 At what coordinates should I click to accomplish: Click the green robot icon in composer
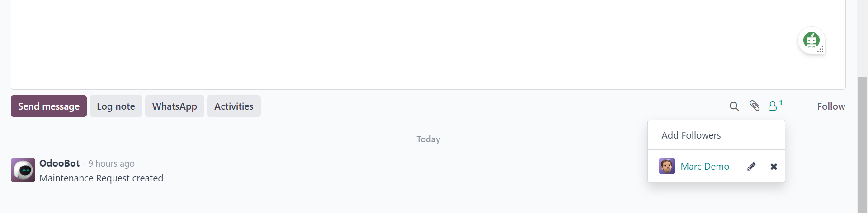[811, 40]
